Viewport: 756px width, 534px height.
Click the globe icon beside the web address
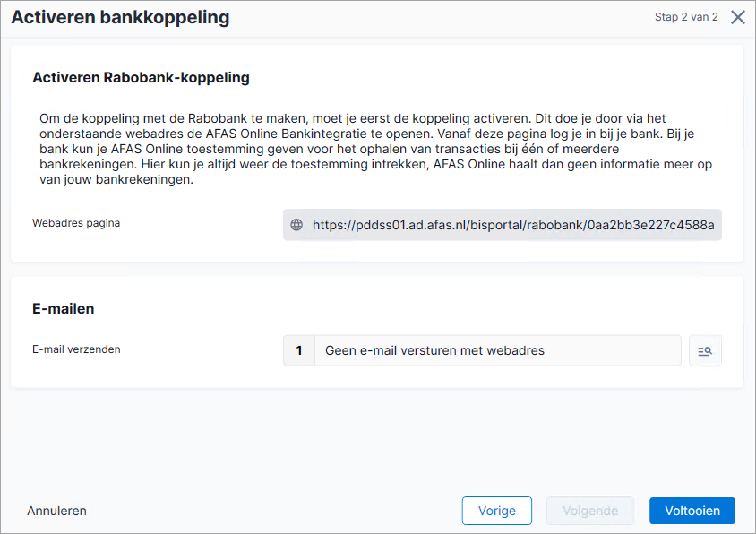pyautogui.click(x=296, y=225)
